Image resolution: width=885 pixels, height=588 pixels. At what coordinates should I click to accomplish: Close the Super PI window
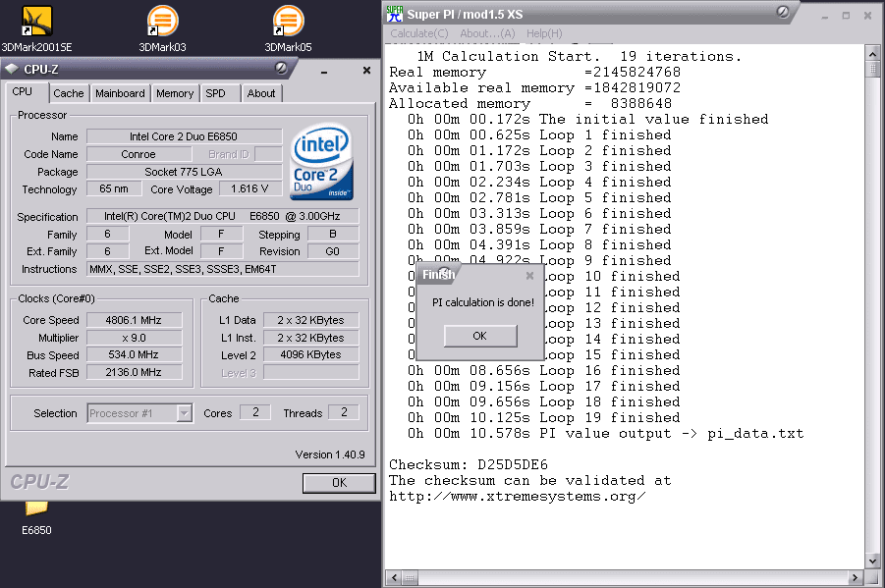tap(867, 16)
